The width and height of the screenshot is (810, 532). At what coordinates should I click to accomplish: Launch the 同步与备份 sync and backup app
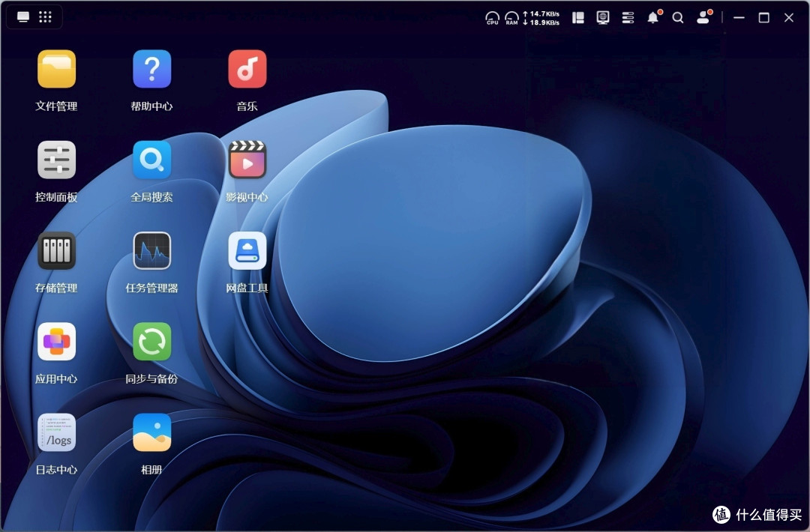[x=151, y=342]
